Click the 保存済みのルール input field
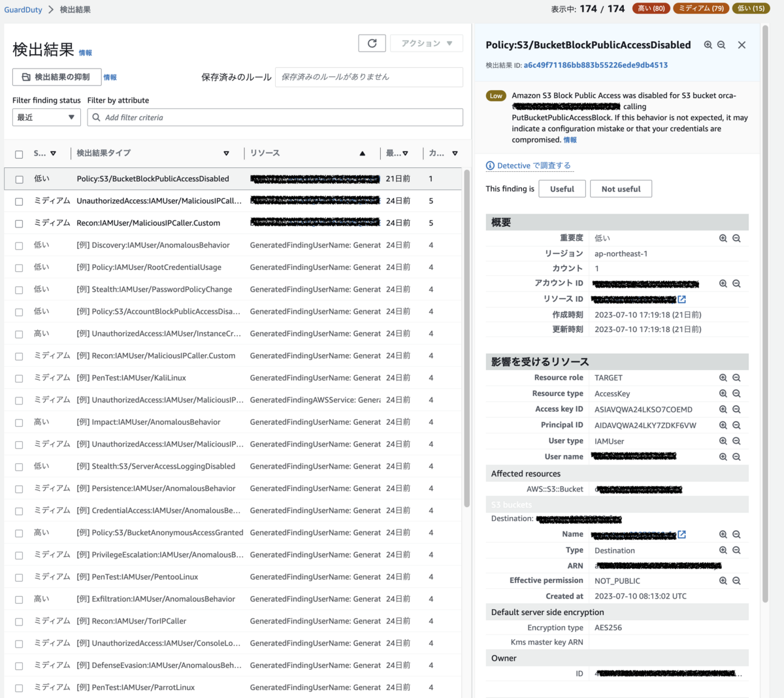Image resolution: width=784 pixels, height=698 pixels. coord(369,77)
